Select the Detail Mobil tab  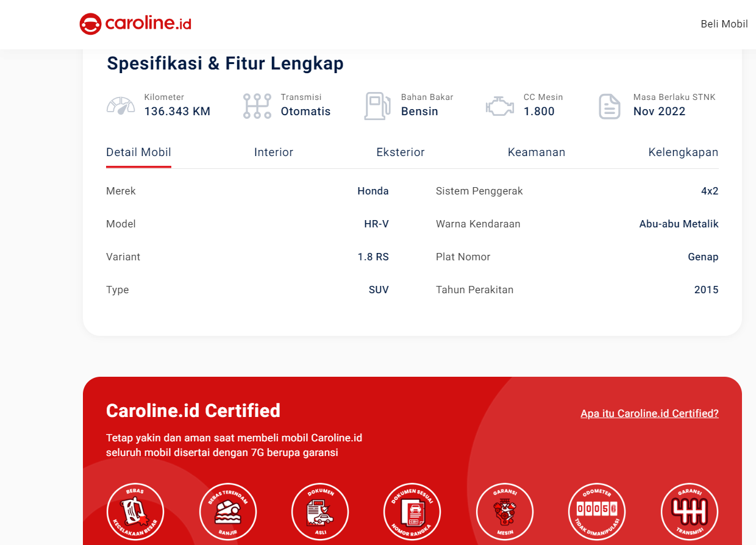[x=138, y=152]
